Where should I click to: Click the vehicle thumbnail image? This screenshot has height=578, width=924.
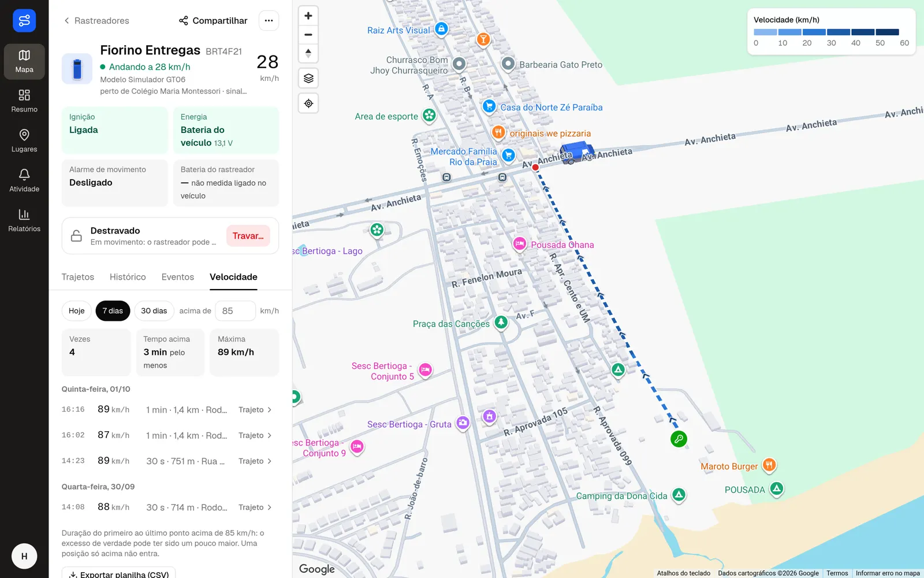click(77, 69)
